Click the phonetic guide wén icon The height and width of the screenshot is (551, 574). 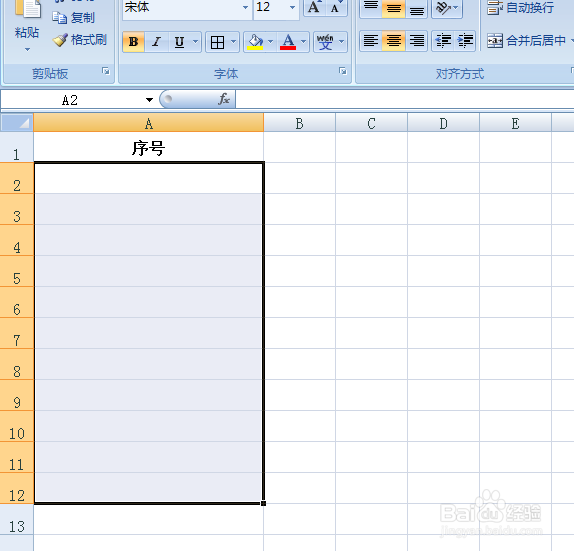point(325,42)
